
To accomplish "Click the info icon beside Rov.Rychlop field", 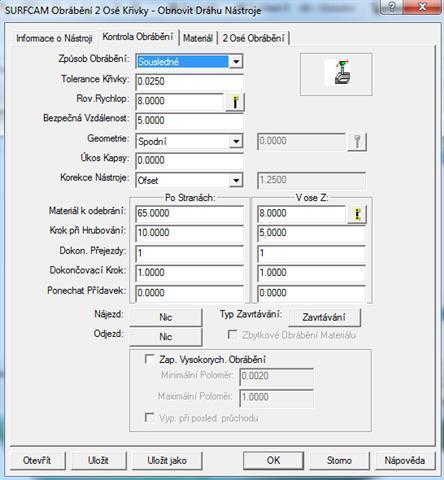I will click(235, 102).
